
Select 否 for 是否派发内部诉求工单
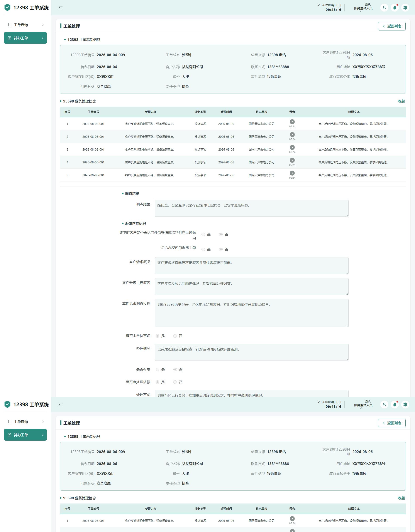[221, 249]
